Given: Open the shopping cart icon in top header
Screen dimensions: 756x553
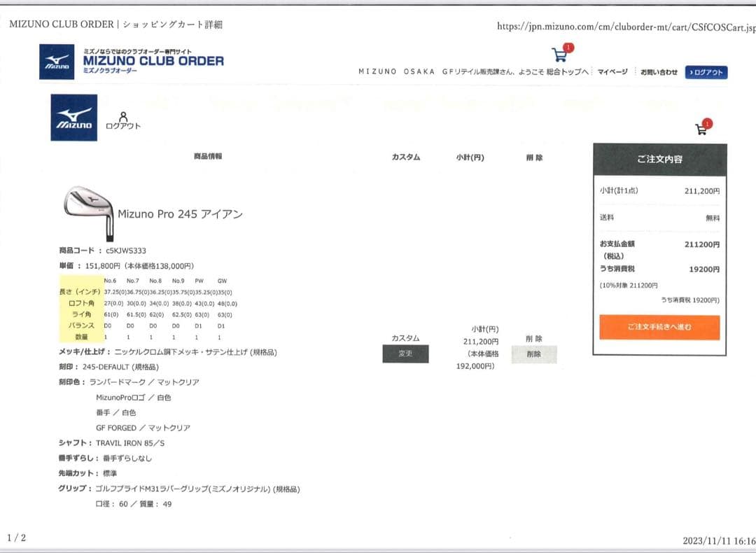Looking at the screenshot, I should [x=560, y=55].
